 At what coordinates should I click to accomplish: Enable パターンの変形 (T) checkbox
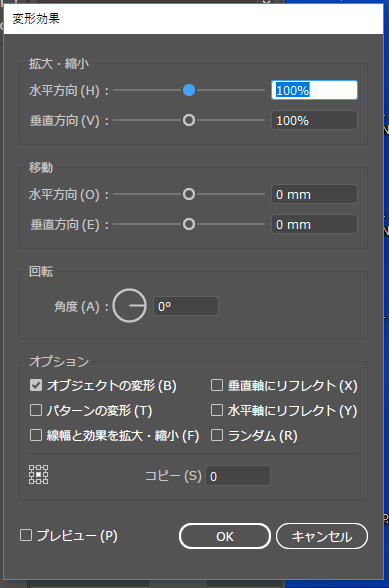(x=36, y=410)
